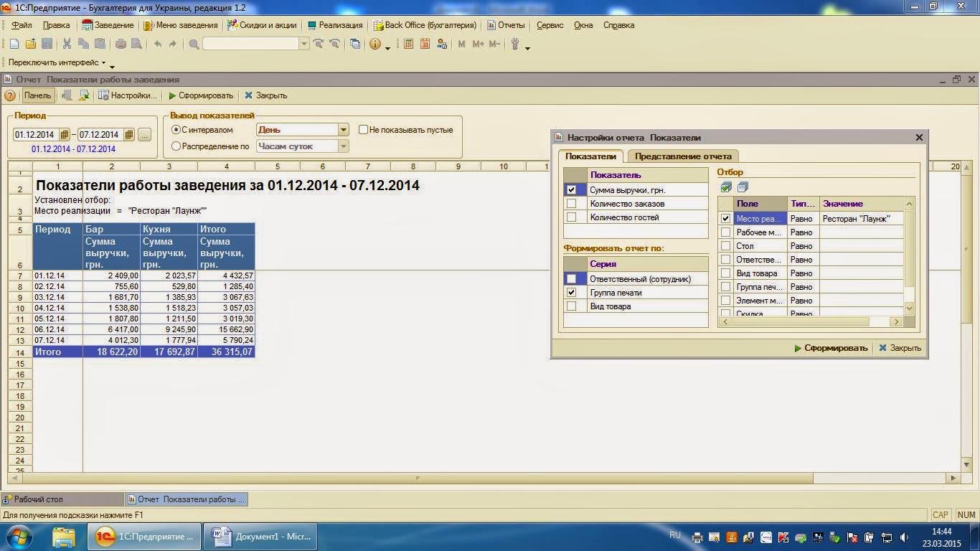
Task: Click the Open file folder icon
Action: (30, 44)
